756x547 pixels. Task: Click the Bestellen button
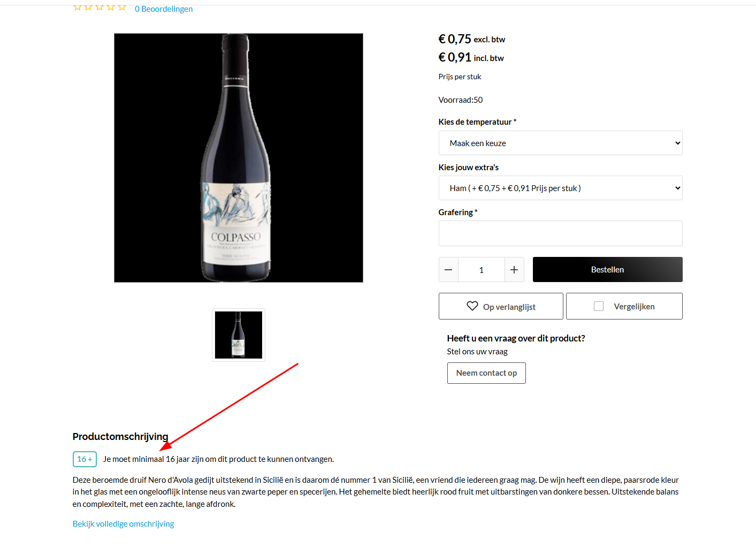[607, 270]
